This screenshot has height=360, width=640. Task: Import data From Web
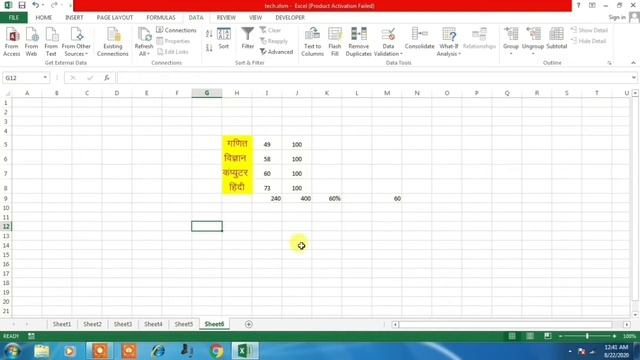point(31,42)
